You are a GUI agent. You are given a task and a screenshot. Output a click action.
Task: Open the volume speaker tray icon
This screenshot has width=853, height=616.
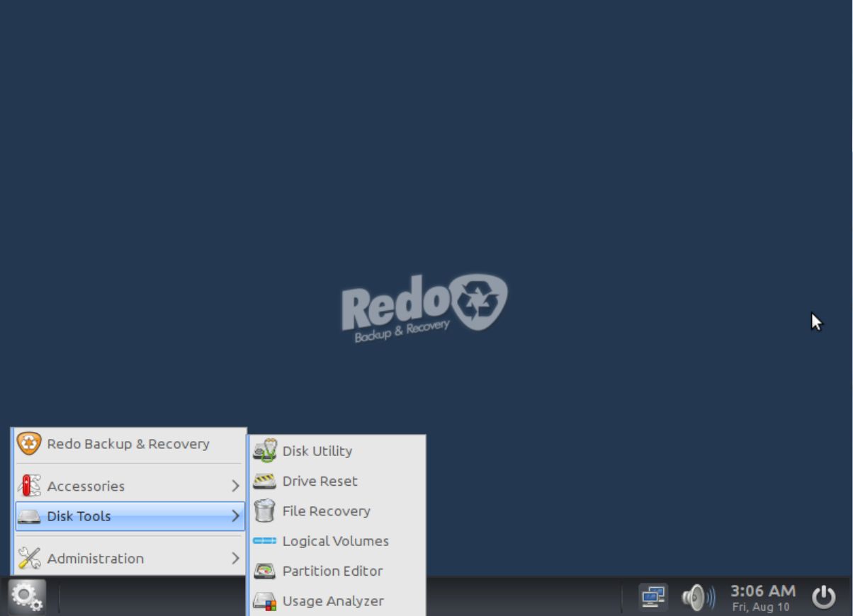(x=698, y=598)
